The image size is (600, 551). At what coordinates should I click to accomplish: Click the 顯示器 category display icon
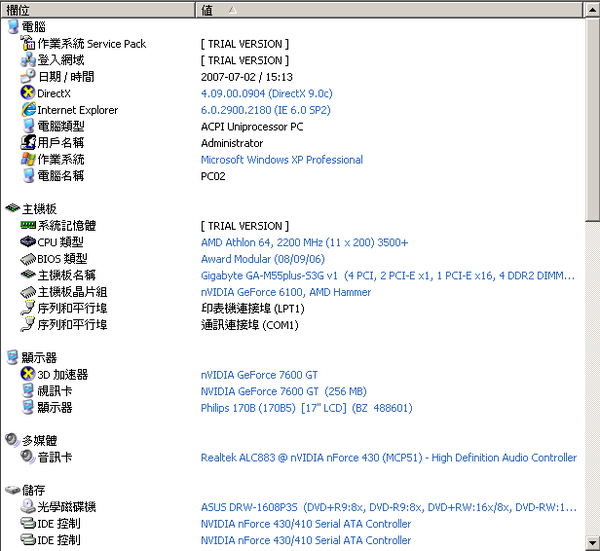pos(12,357)
